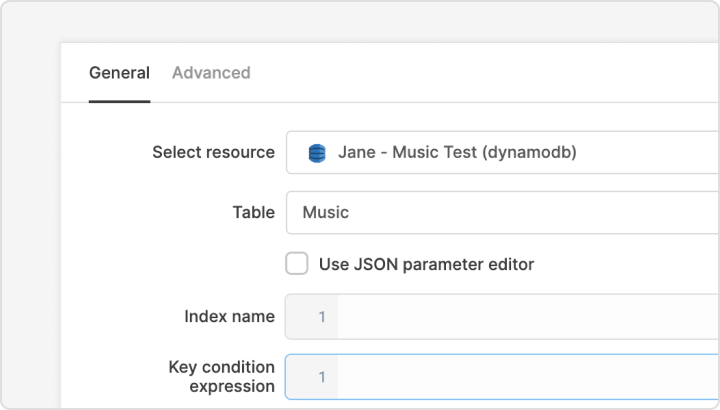Switch to the General tab
This screenshot has width=720, height=410.
coord(119,73)
